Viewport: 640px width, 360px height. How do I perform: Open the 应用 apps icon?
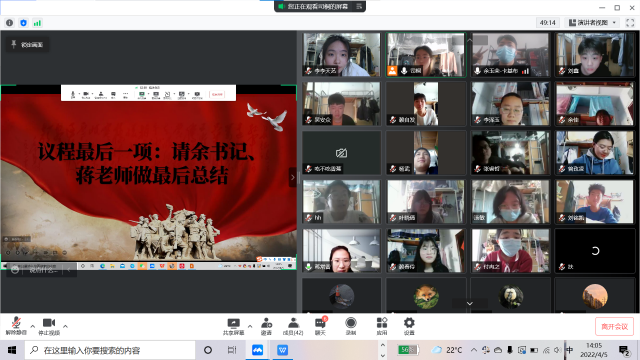[382, 326]
